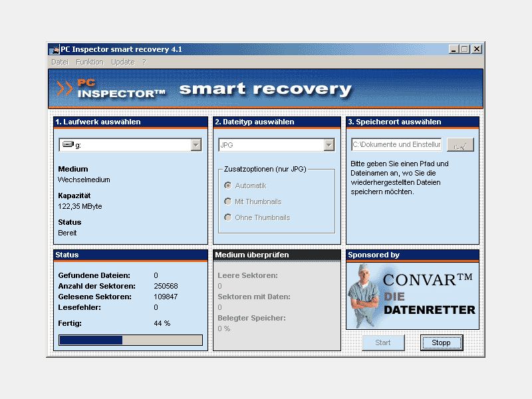
Task: Click the Sektoren mit Daten label
Action: pos(254,297)
